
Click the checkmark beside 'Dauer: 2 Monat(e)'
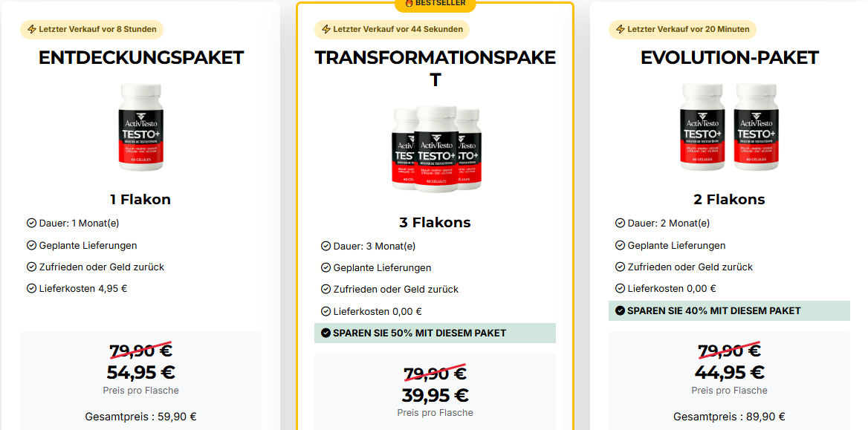(x=620, y=223)
